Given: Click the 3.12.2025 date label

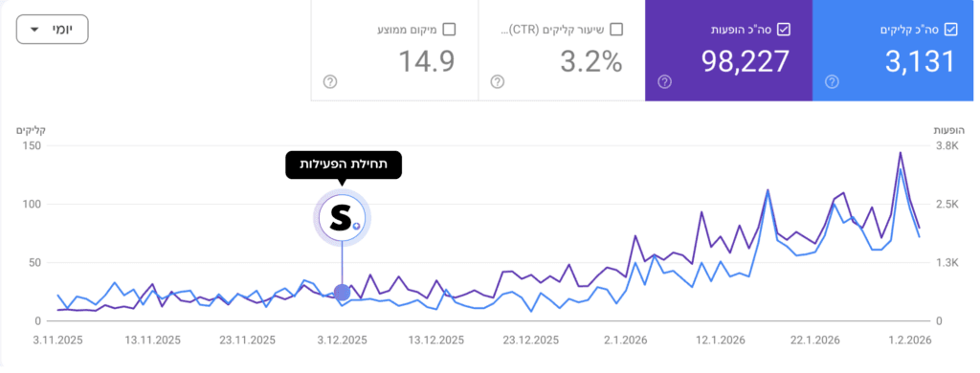Looking at the screenshot, I should [342, 340].
